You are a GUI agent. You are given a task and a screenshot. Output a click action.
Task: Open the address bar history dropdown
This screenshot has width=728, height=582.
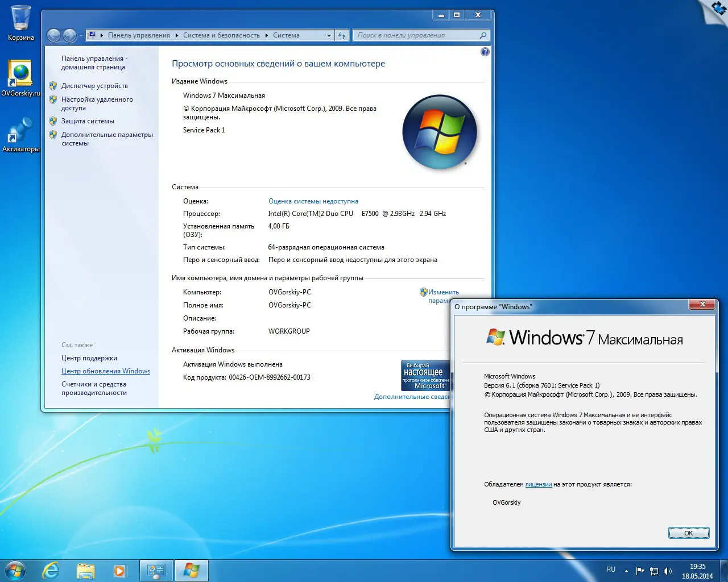329,35
